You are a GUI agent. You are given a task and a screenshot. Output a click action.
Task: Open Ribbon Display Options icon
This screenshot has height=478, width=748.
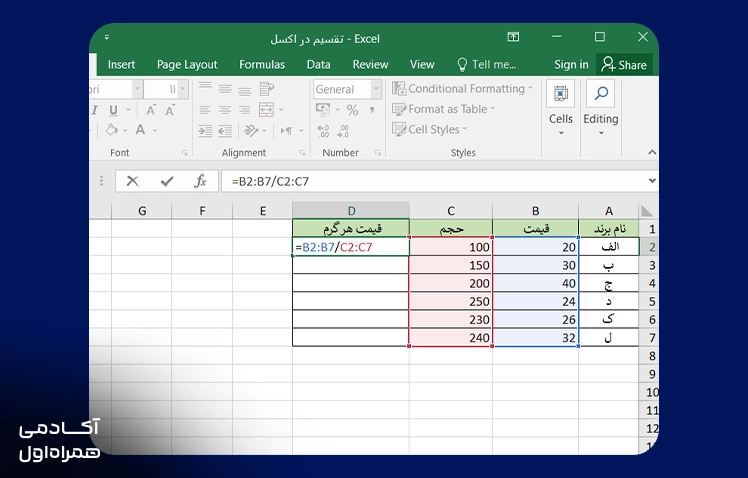coord(513,37)
